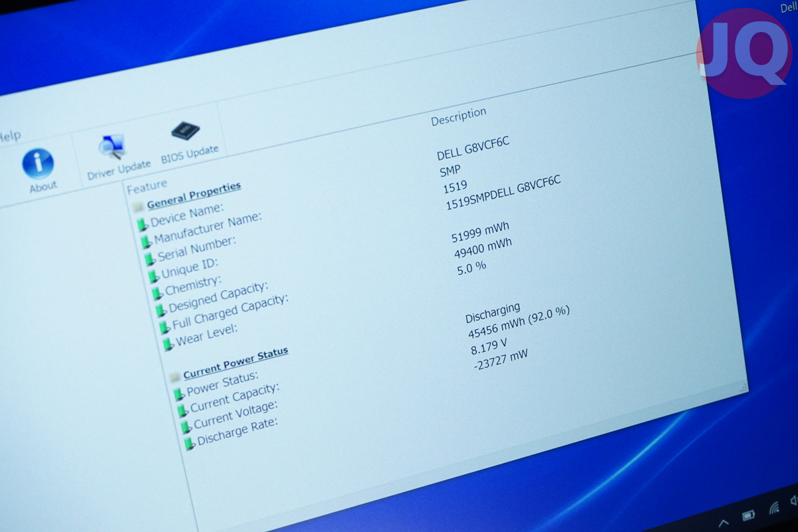Click the battery icon beside Chemistry
Screen dimensions: 798x532
click(157, 293)
